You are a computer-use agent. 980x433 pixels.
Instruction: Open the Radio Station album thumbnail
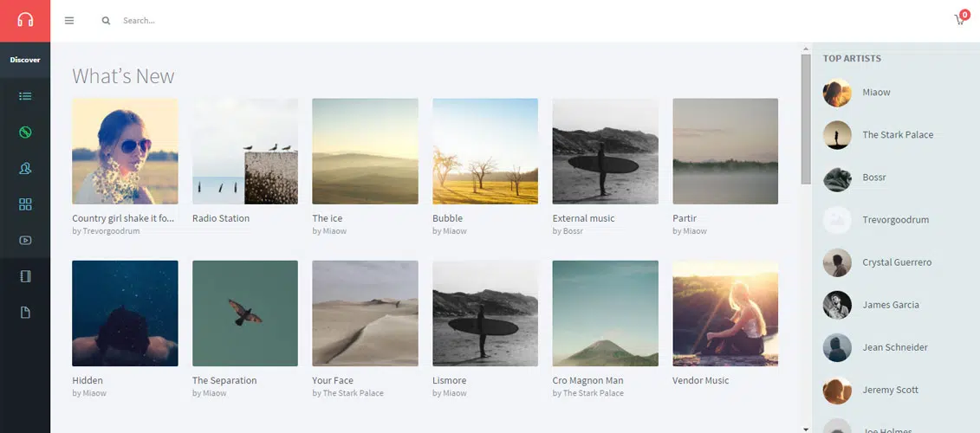[x=245, y=151]
